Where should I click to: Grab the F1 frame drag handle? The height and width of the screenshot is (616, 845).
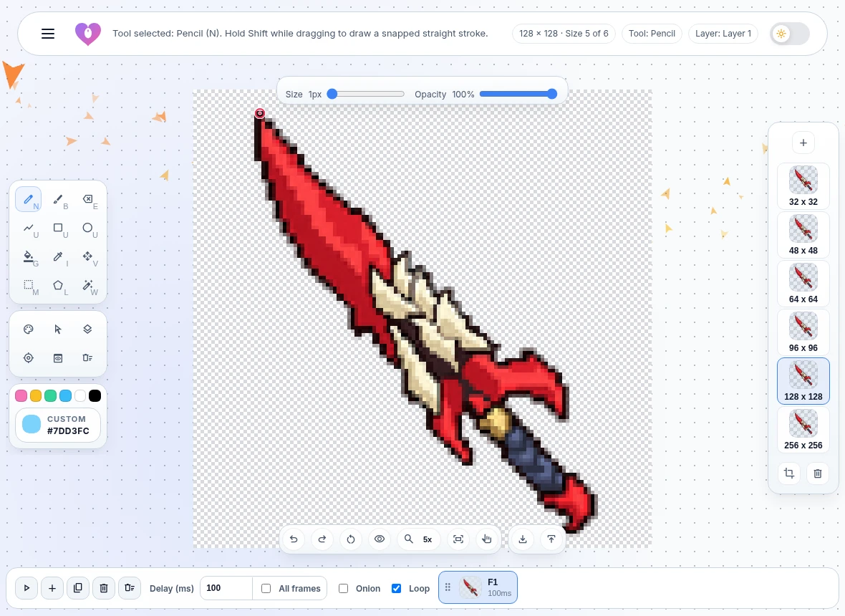448,587
